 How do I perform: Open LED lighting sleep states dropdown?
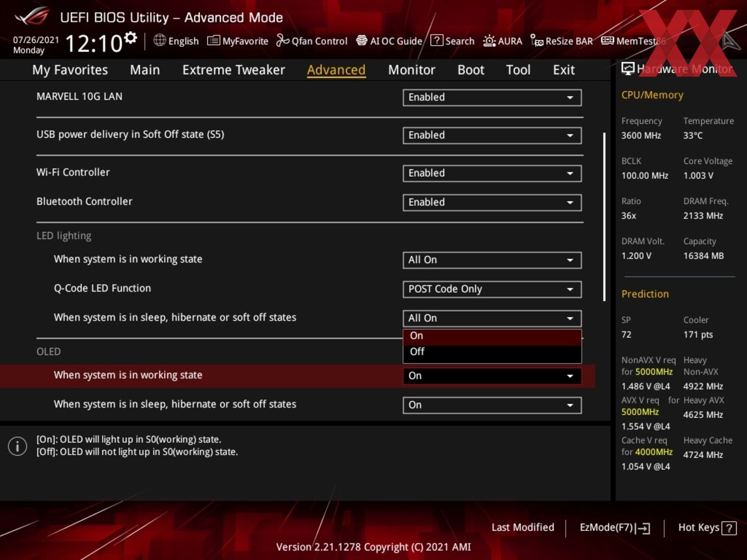(x=492, y=318)
